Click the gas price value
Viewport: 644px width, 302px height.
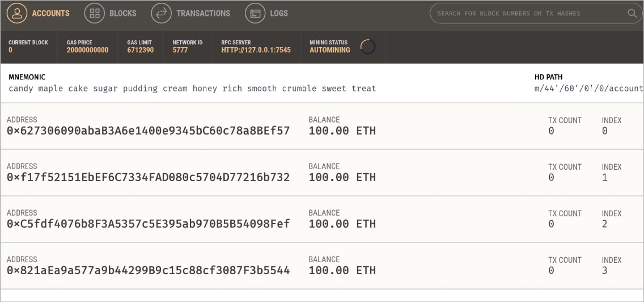[87, 50]
